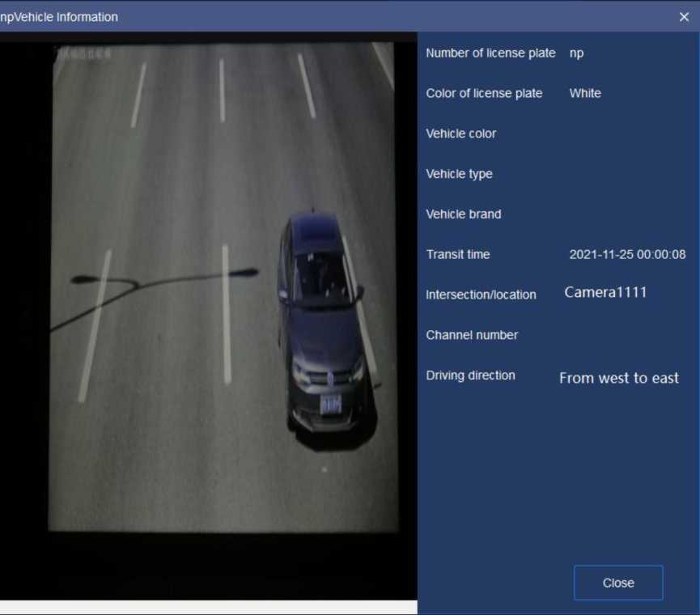700x615 pixels.
Task: Select the 'Color of license plate' label
Action: coord(484,93)
